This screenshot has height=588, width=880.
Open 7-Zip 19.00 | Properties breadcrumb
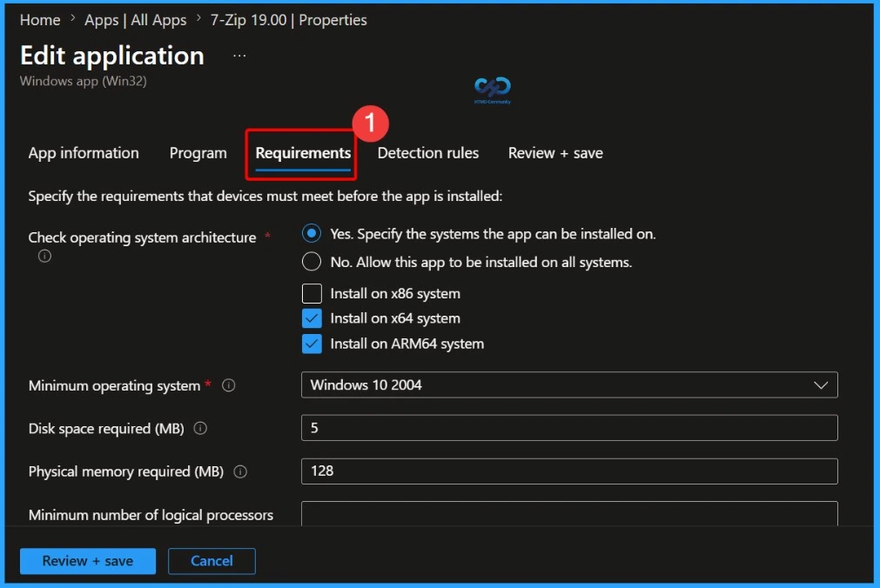coord(288,20)
